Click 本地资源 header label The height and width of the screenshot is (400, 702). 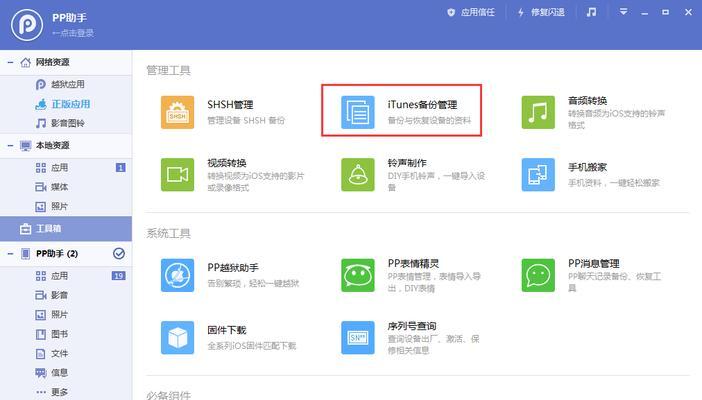coord(52,146)
